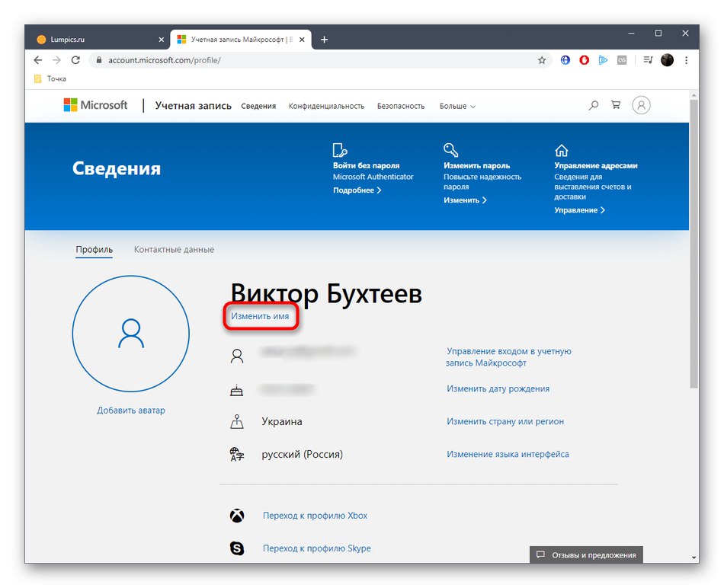Close the Lumpics.ru tab
724x588 pixels.
(x=161, y=40)
